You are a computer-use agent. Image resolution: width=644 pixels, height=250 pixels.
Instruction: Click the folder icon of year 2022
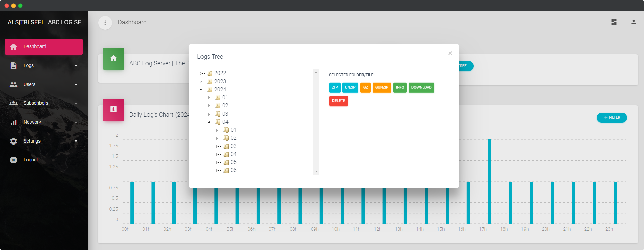[210, 73]
